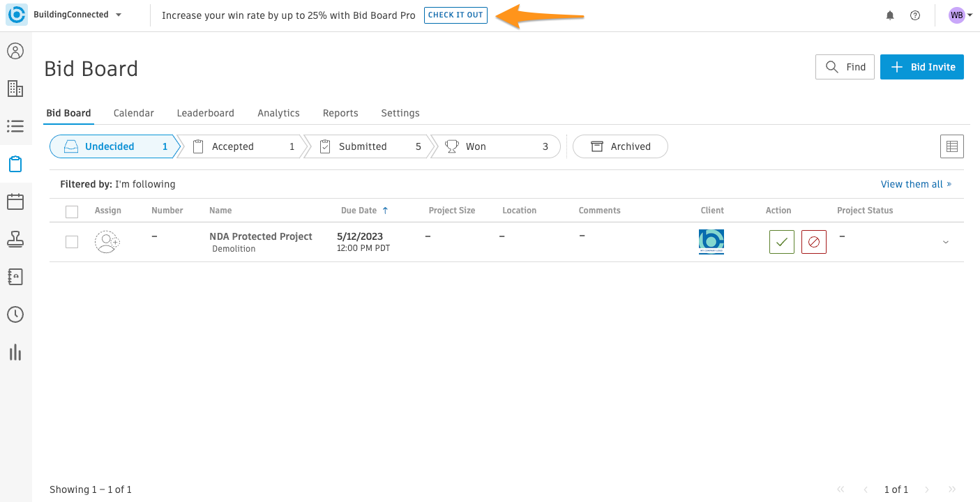Click the Action column header

point(778,211)
